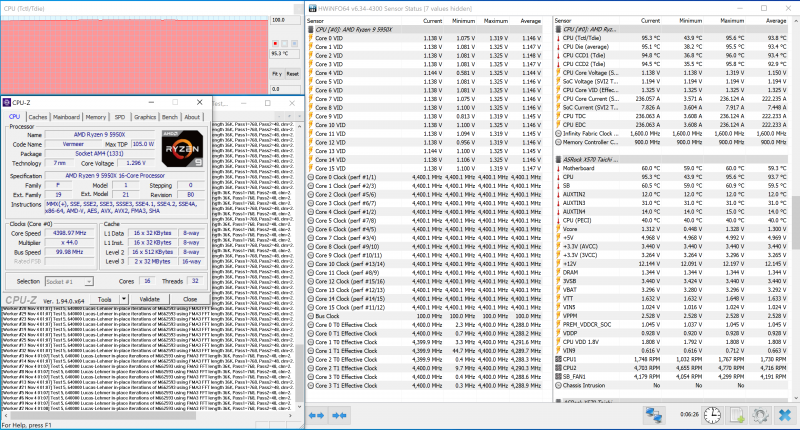Image resolution: width=800 pixels, height=430 pixels.
Task: Pick the light blue graph color swatch
Action: point(294,44)
